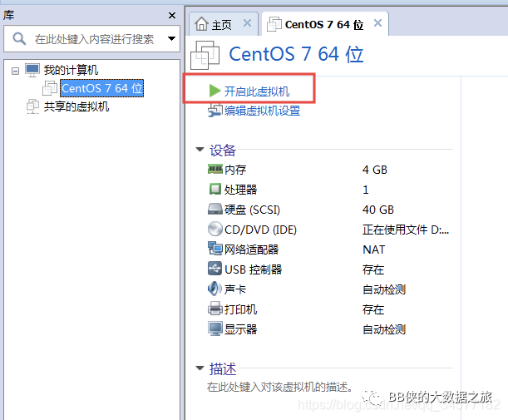The image size is (508, 420).
Task: Click the USB 控制器 label
Action: pos(253,269)
